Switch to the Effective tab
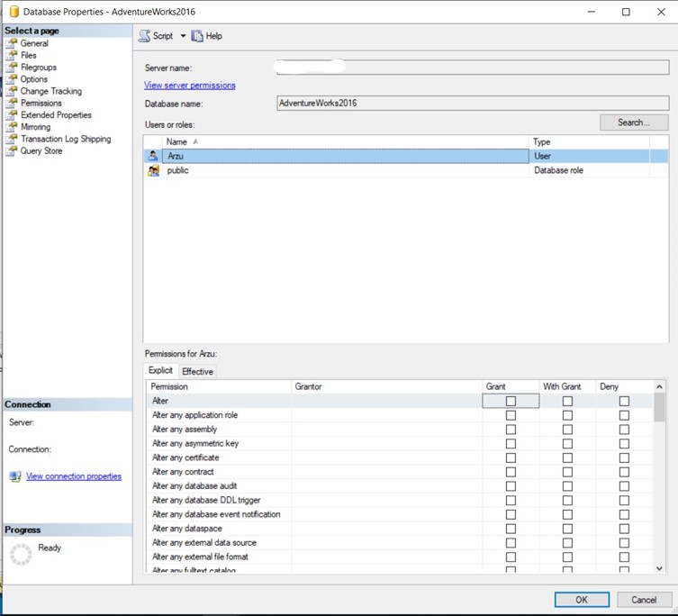 [197, 372]
